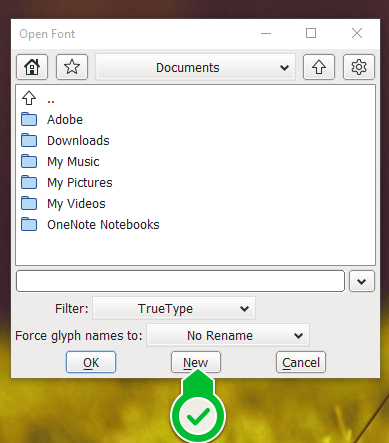Click the OneNote Notebooks folder icon

[x=29, y=224]
